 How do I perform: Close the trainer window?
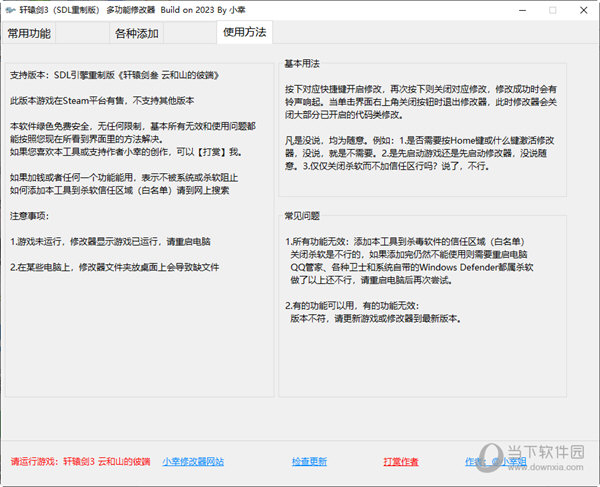coord(584,10)
